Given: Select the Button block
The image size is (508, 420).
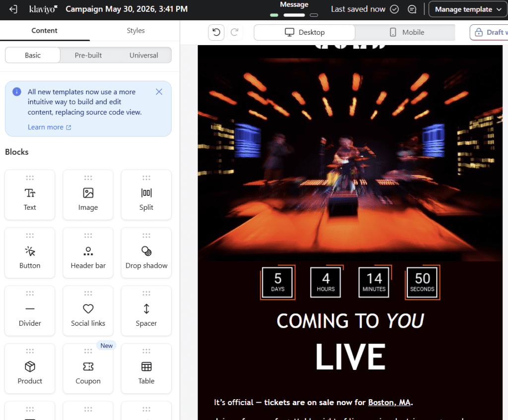Looking at the screenshot, I should click(30, 252).
